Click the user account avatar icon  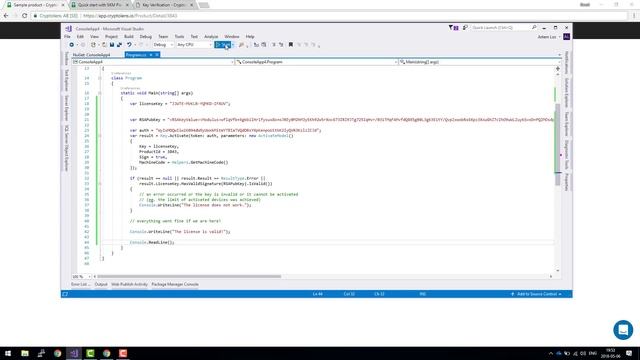coord(567,37)
